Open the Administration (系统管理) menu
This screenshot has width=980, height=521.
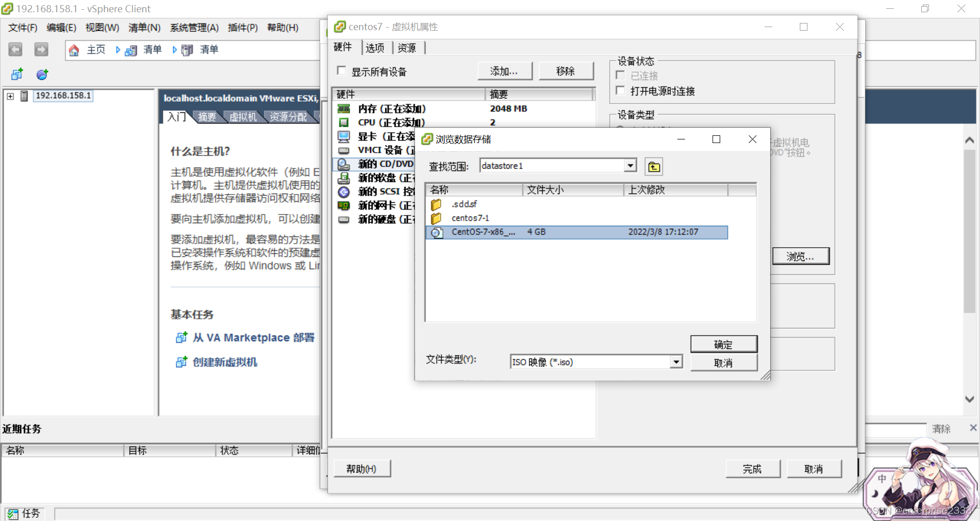pyautogui.click(x=194, y=28)
